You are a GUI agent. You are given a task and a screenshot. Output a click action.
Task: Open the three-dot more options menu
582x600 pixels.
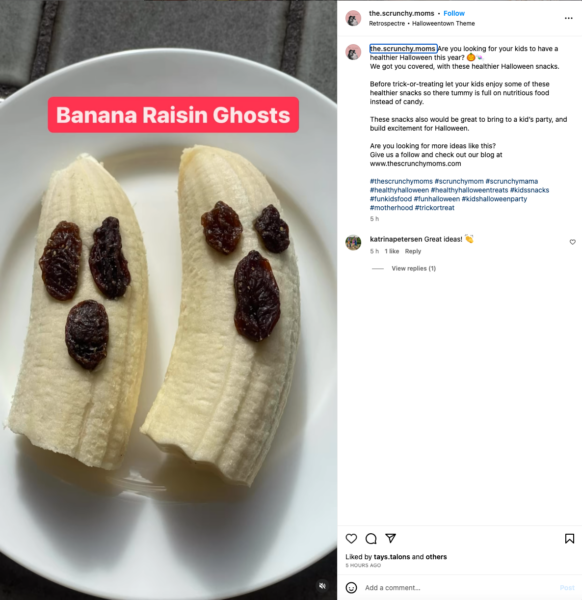[569, 18]
